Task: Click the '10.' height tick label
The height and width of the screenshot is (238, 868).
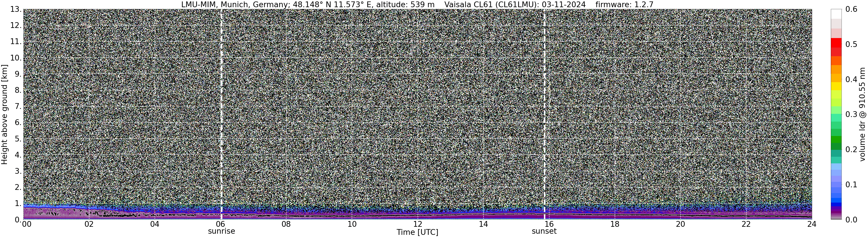Action: pos(16,58)
